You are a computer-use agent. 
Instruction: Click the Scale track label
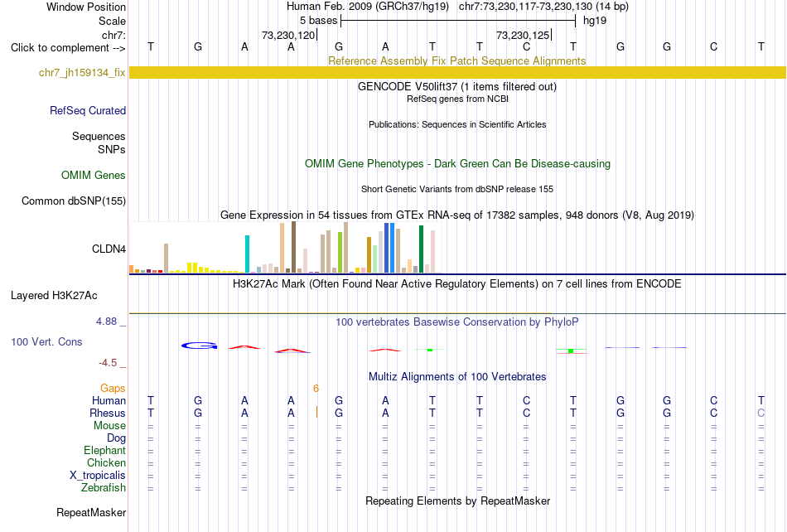click(x=112, y=21)
